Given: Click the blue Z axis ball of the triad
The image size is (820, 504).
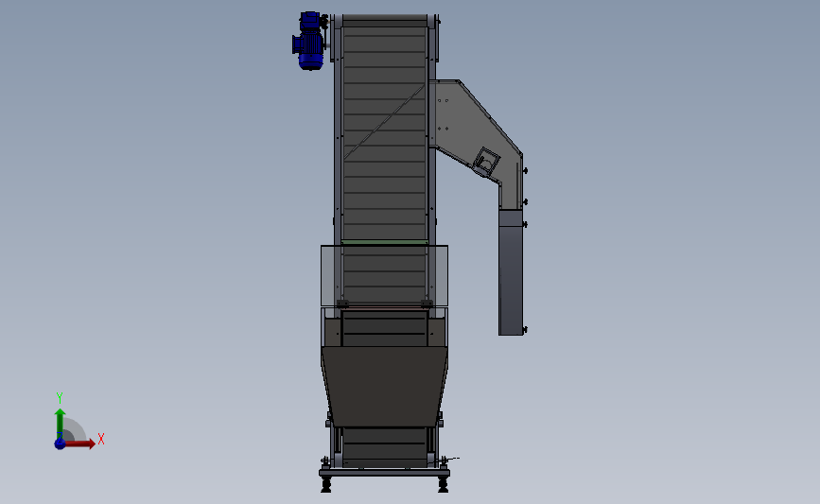Looking at the screenshot, I should 61,443.
